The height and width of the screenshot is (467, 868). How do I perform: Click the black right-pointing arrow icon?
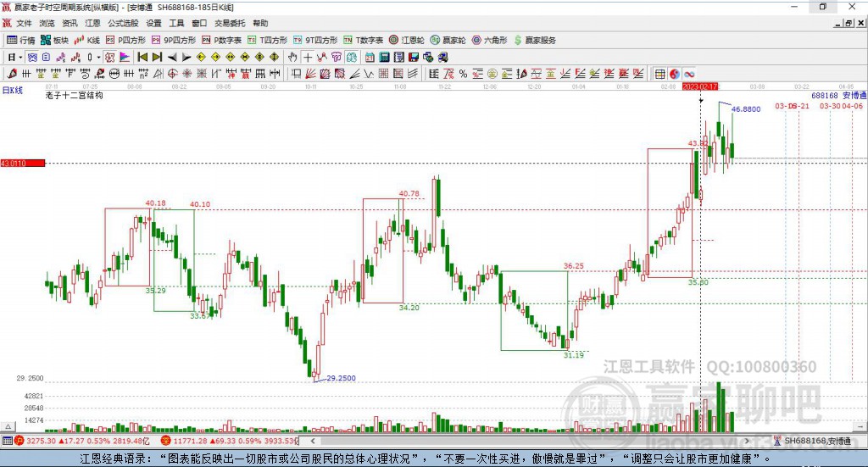pos(186,57)
